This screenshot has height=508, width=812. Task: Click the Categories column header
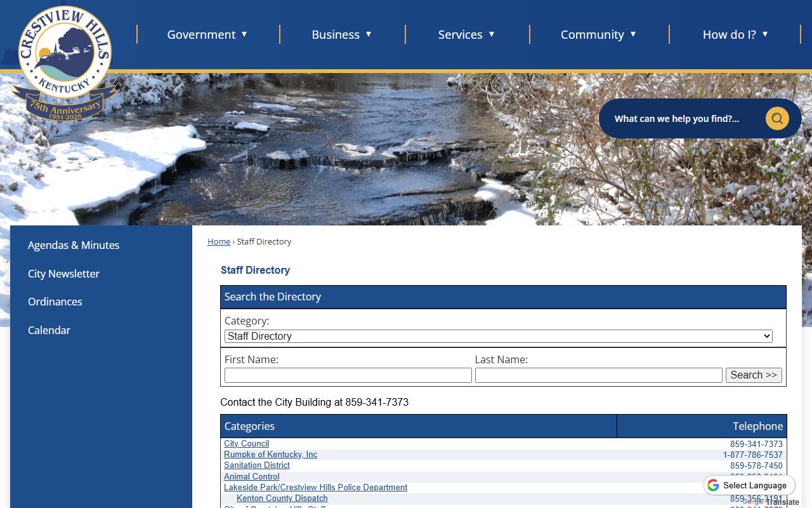point(419,426)
